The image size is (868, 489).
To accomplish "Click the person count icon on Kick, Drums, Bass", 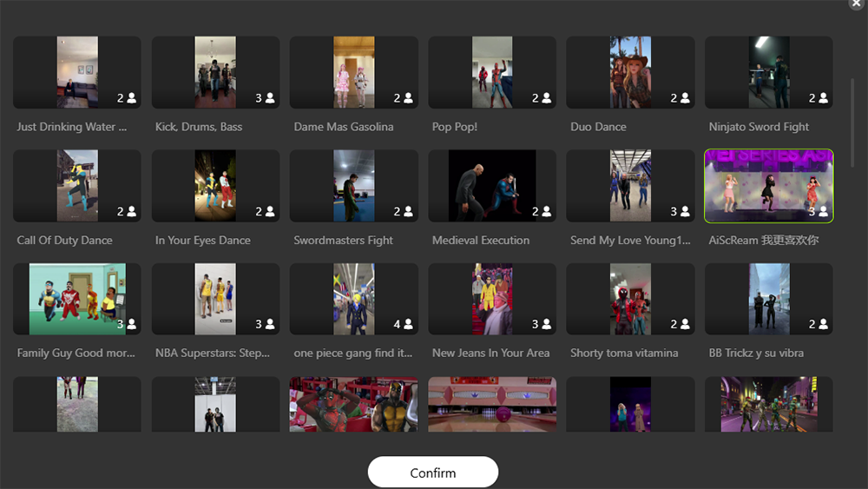I will [x=270, y=98].
